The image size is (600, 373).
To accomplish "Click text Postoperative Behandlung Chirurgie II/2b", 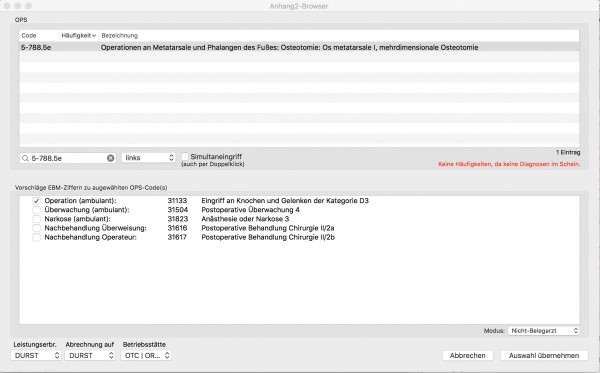I will coord(268,238).
